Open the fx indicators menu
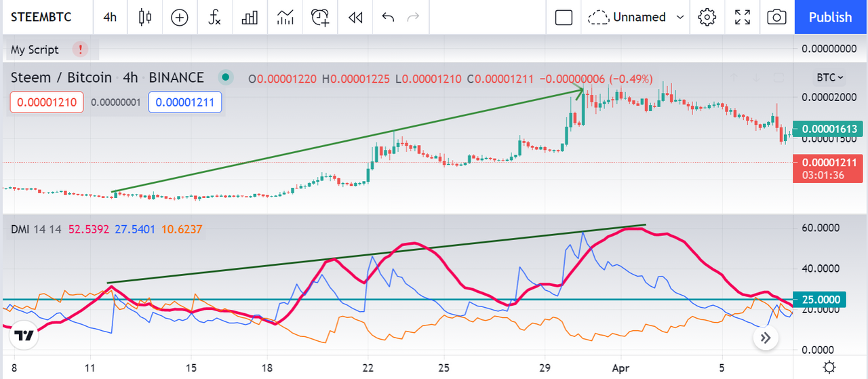Screen dimensions: 868x379 [x=214, y=17]
